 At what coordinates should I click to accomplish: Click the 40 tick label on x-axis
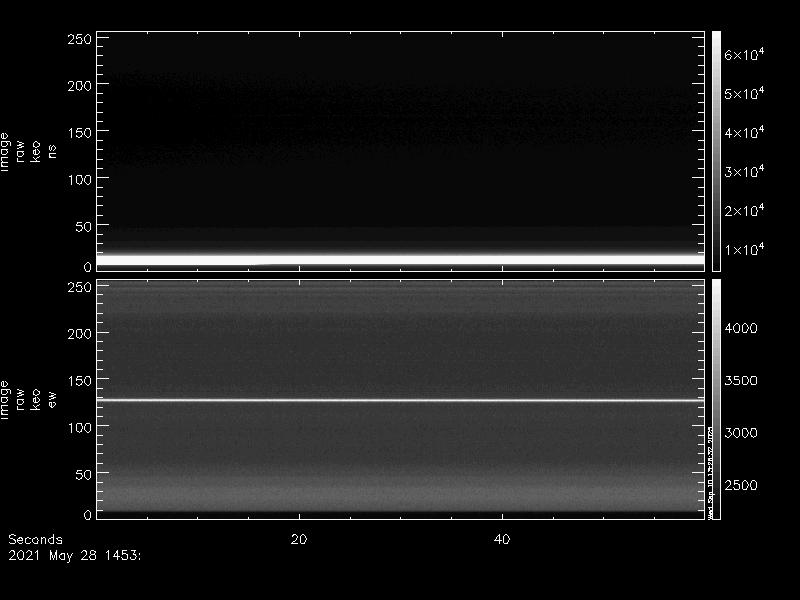point(503,539)
